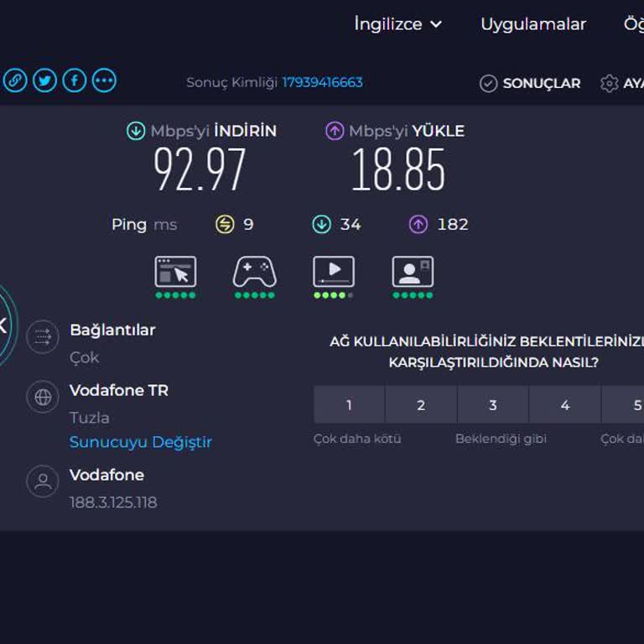Open the Uygulamalar menu
The width and height of the screenshot is (644, 644).
tap(533, 24)
